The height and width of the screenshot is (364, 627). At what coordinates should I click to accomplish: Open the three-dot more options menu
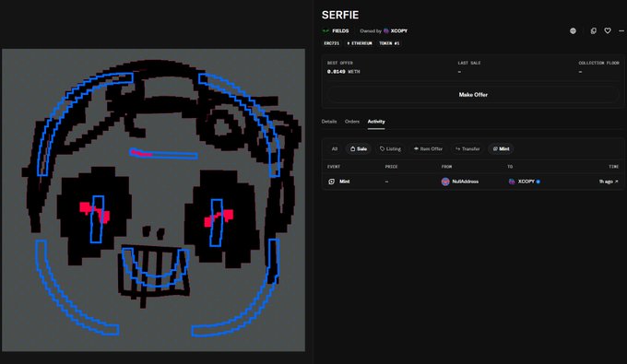[x=621, y=30]
